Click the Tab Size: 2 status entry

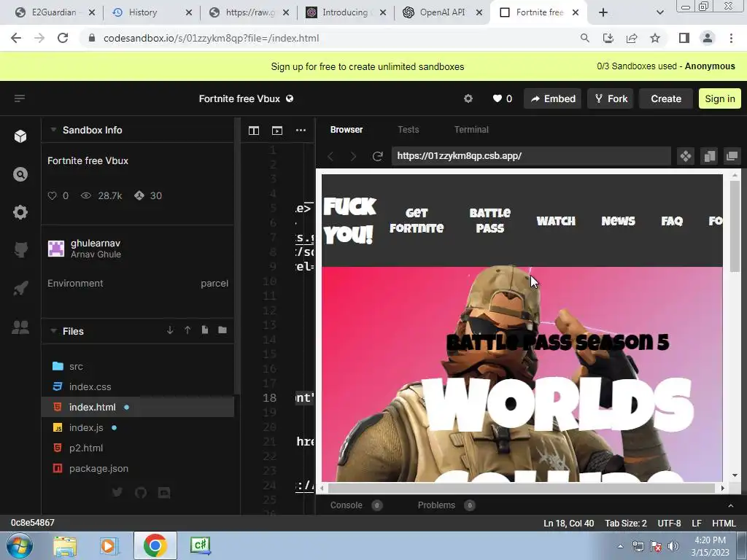point(625,524)
